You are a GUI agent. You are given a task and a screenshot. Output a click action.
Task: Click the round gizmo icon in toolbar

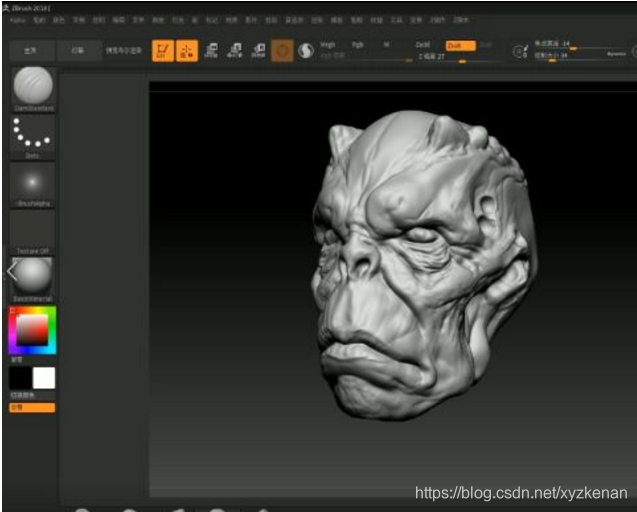click(282, 51)
